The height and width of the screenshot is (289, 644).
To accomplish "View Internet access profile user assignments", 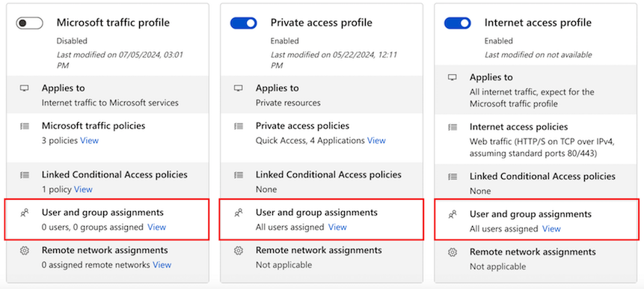I will 551,228.
